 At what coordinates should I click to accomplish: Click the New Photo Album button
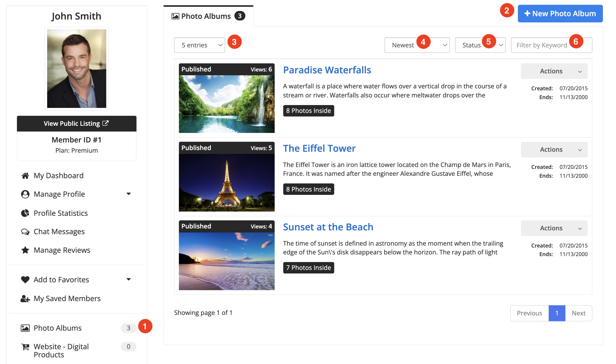click(x=560, y=14)
